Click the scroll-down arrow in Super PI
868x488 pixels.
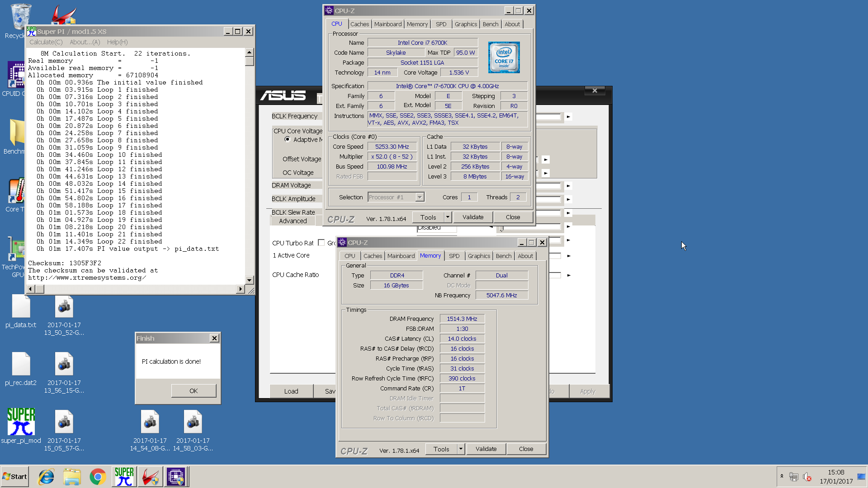(x=249, y=280)
